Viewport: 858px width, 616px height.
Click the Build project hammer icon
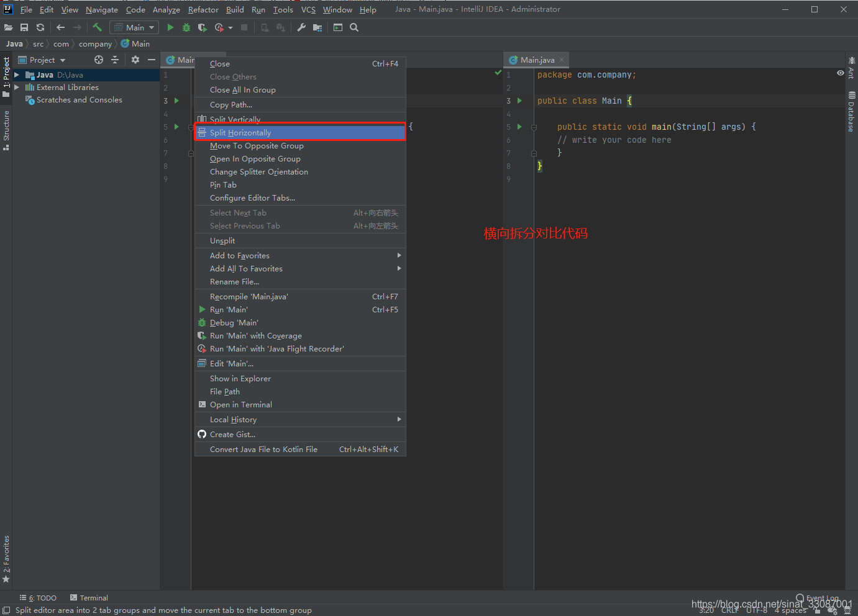(x=97, y=27)
